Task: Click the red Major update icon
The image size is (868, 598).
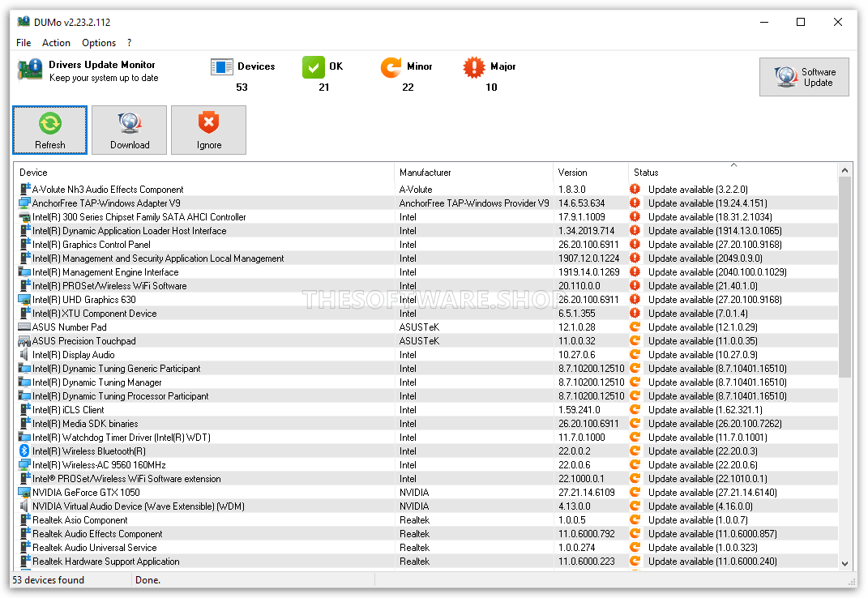Action: 474,67
